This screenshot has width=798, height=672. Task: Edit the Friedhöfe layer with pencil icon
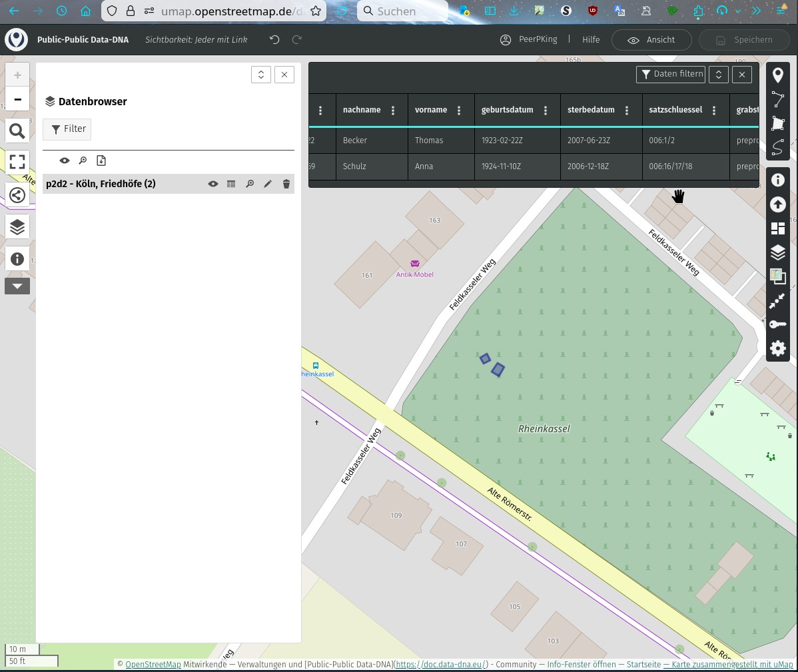coord(268,184)
